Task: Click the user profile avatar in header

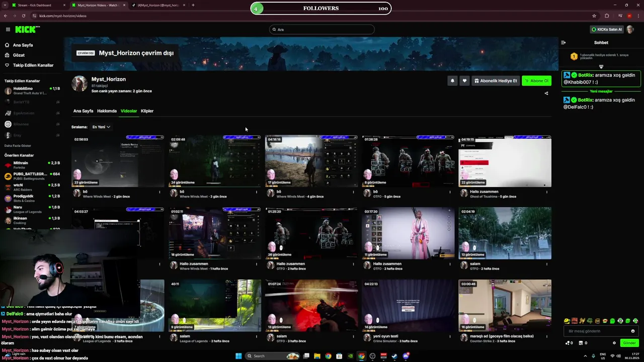Action: [x=630, y=30]
